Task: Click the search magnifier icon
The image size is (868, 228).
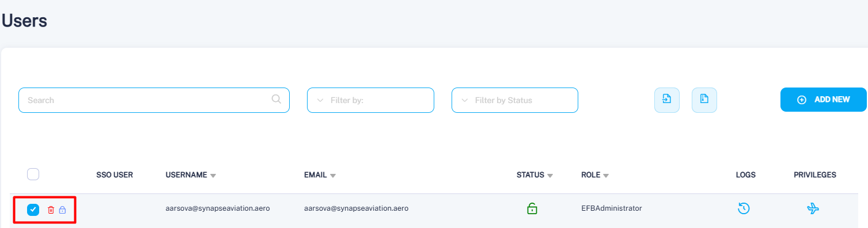Action: [276, 99]
